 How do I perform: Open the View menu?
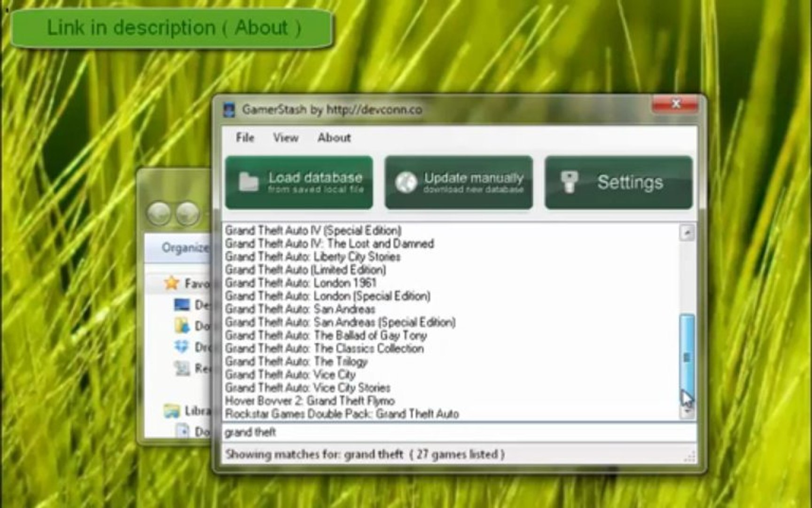coord(287,138)
